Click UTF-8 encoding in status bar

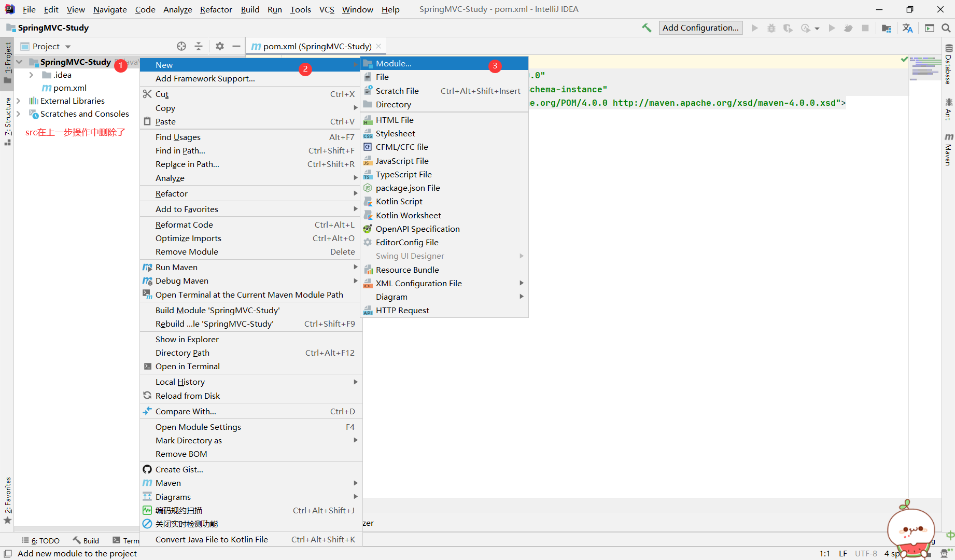point(866,553)
